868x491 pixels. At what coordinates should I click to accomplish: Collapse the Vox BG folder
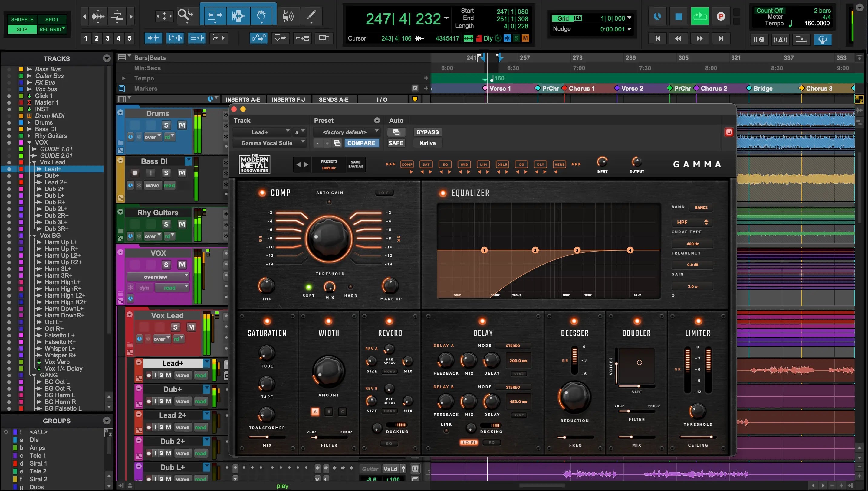(x=34, y=236)
